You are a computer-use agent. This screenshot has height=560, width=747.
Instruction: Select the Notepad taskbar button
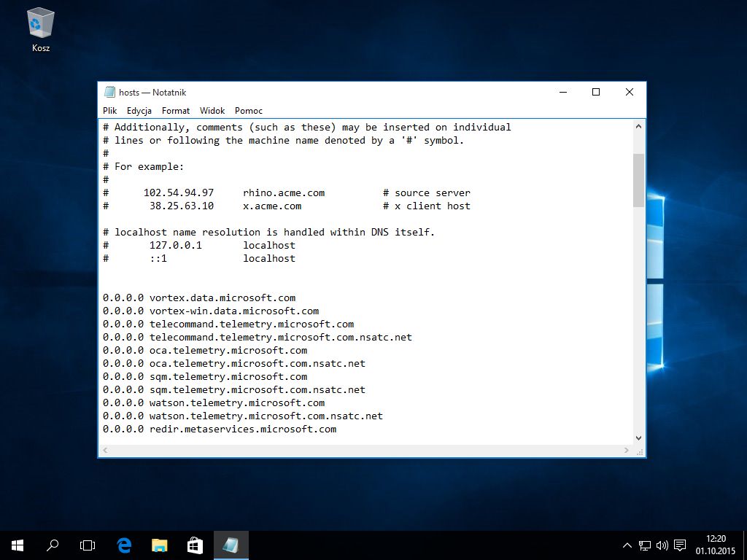click(231, 545)
